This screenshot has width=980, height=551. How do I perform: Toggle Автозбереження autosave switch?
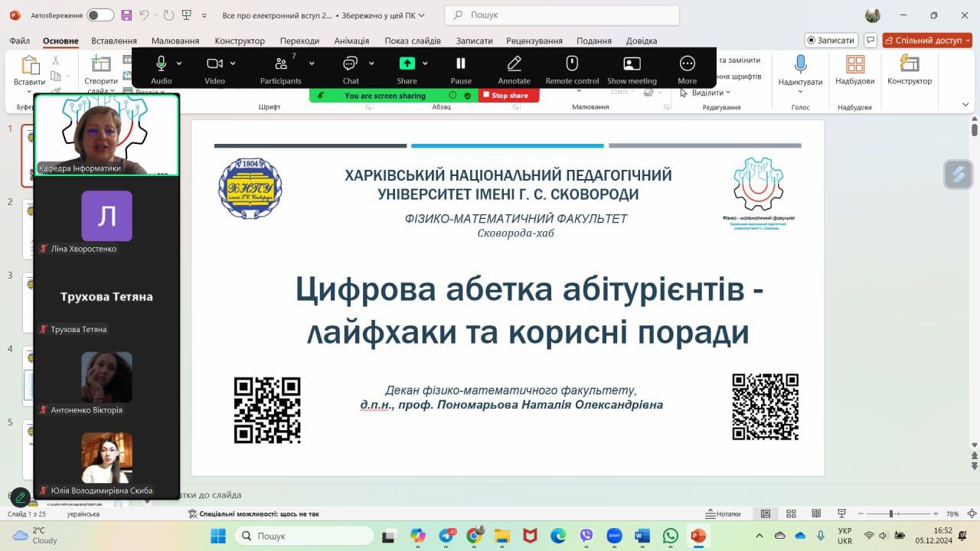[x=100, y=15]
